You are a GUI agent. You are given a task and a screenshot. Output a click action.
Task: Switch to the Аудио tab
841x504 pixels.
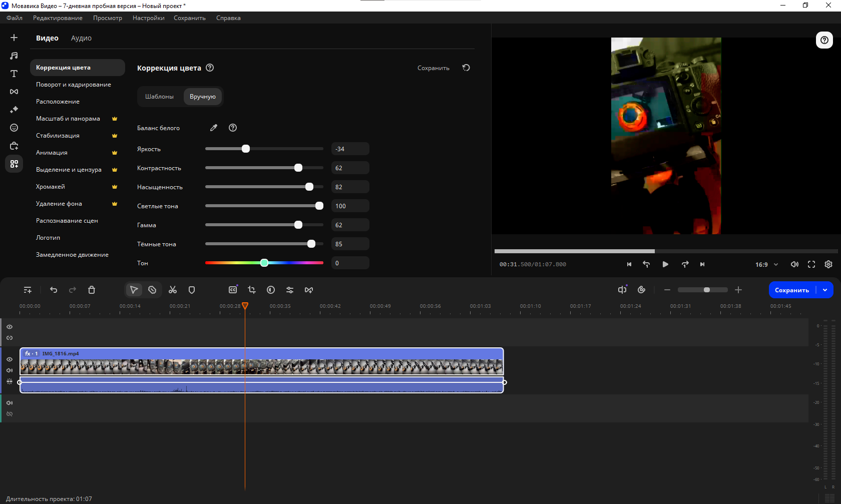point(81,38)
